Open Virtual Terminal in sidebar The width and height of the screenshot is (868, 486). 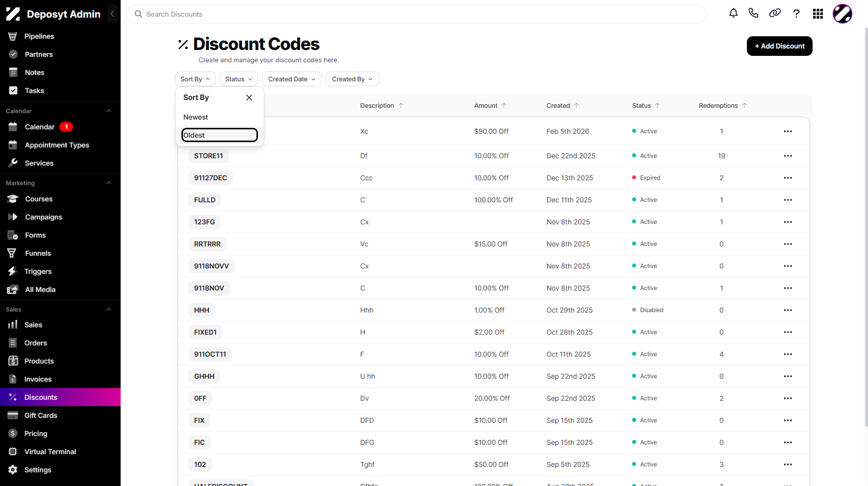pyautogui.click(x=60, y=452)
